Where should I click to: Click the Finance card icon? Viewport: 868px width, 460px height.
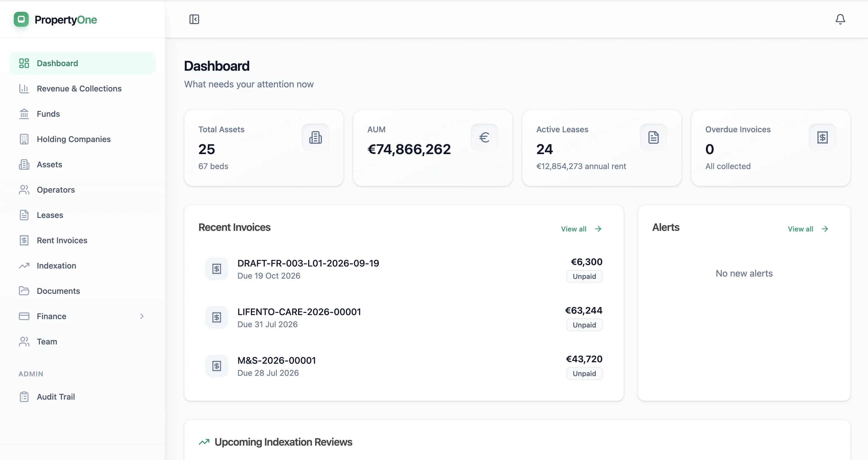[24, 316]
